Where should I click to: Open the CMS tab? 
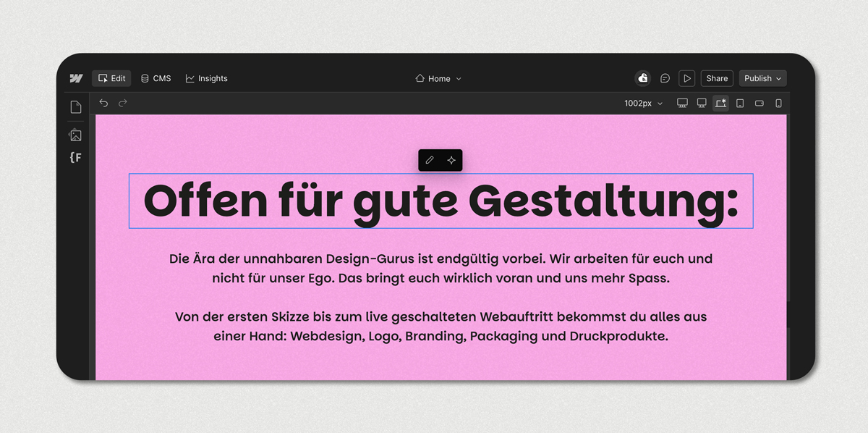(x=156, y=78)
